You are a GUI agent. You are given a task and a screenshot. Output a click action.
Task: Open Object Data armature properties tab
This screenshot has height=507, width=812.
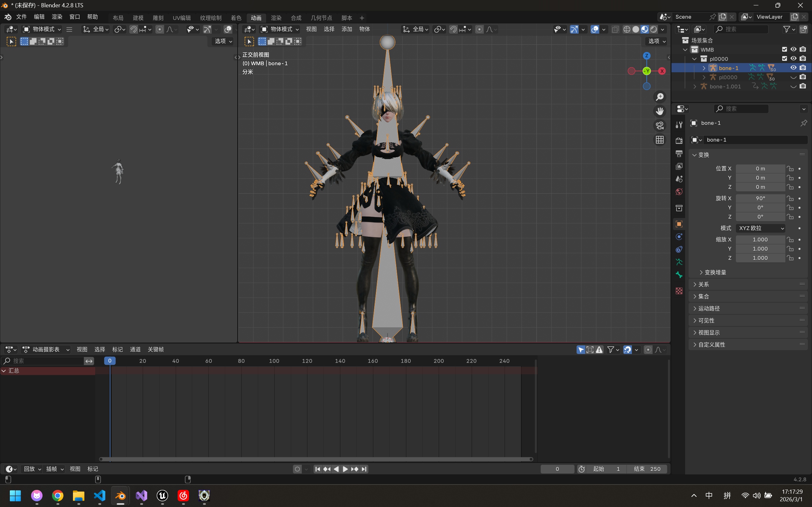coord(679,262)
